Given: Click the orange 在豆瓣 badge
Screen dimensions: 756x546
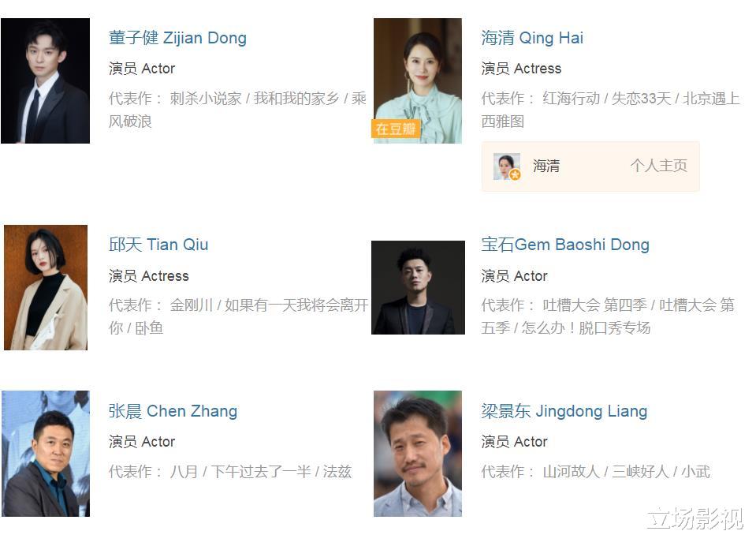Looking at the screenshot, I should 396,129.
